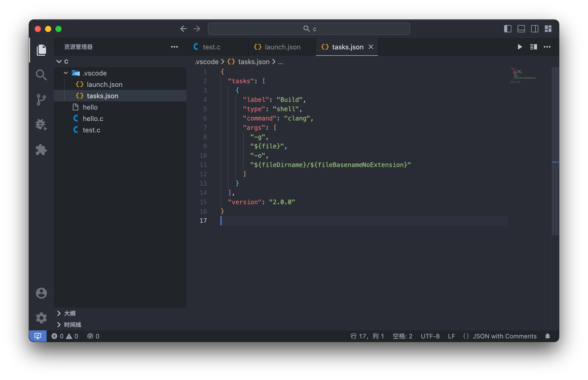Image resolution: width=588 pixels, height=380 pixels.
Task: Expand the 时间线 timeline section
Action: 120,324
